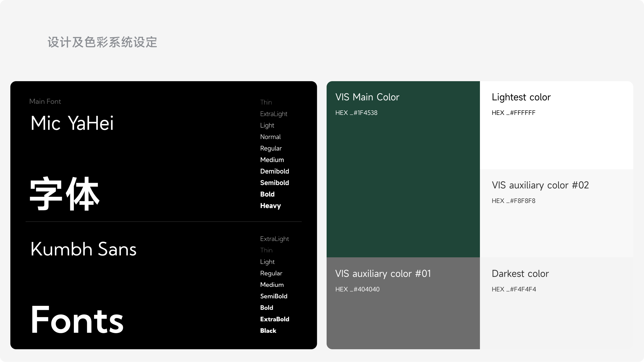The image size is (644, 362).
Task: Select the Demibold weight in Mic YaHei list
Action: (x=274, y=171)
